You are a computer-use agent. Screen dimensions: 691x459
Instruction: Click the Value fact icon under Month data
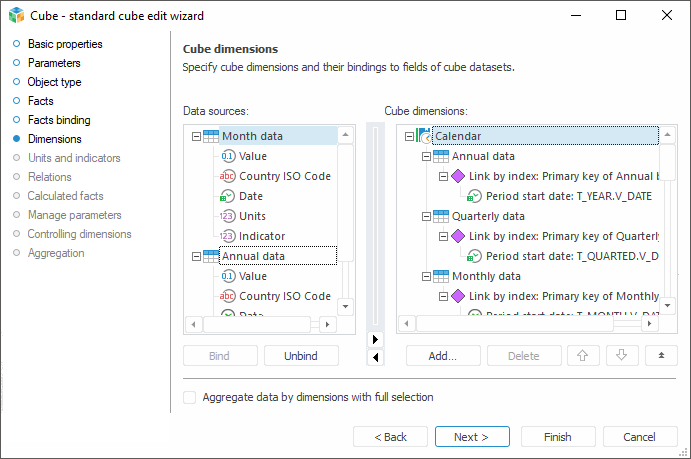coord(227,156)
